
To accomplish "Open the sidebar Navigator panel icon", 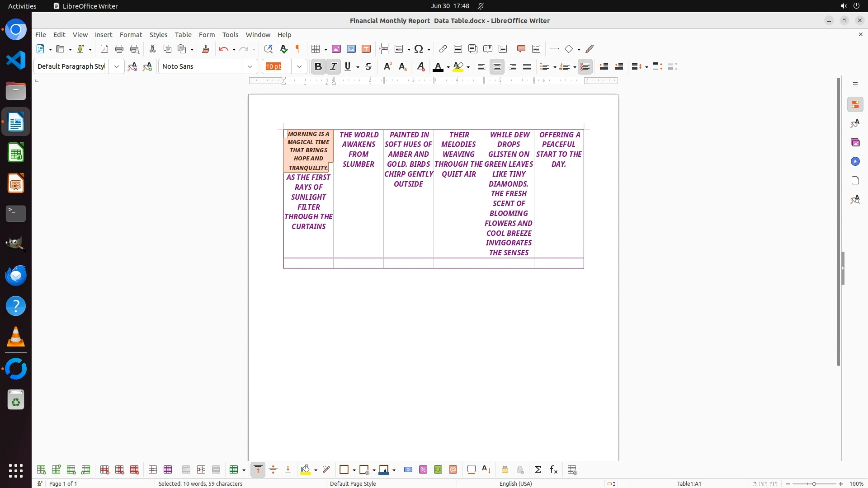I will (x=855, y=161).
